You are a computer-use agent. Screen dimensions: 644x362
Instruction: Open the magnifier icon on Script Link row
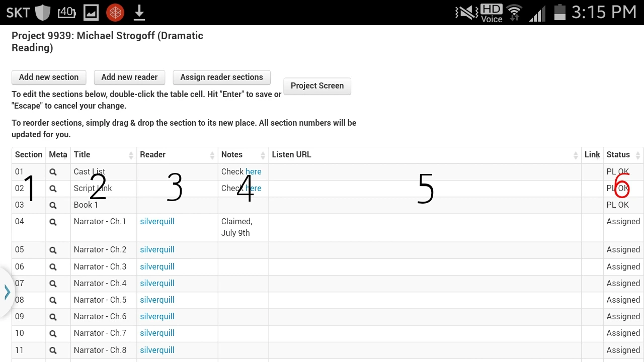[53, 188]
